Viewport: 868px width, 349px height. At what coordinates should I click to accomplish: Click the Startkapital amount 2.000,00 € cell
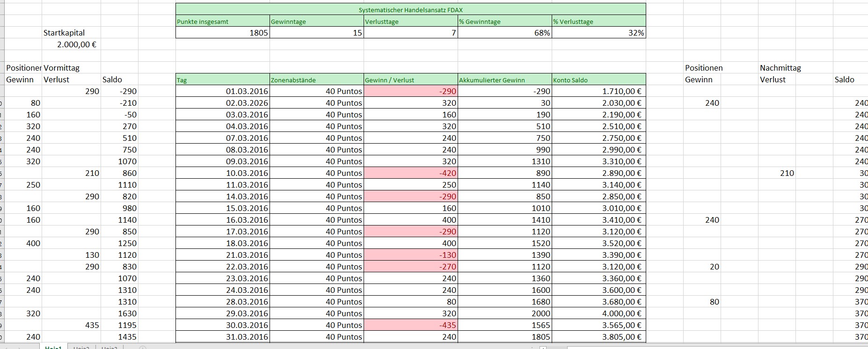pyautogui.click(x=71, y=45)
